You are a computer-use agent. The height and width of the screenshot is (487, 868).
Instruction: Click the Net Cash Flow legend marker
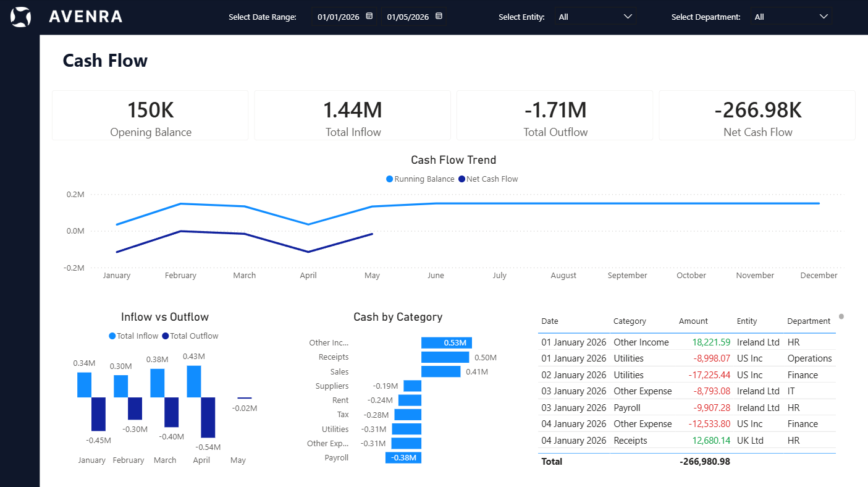point(461,179)
